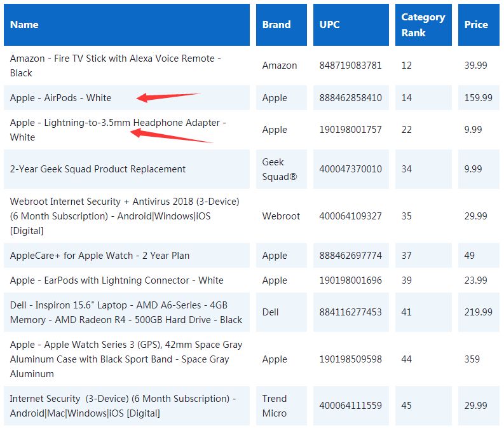Viewport: 504px width, 428px height.
Task: Select AppleCare+ for Apple Watch entry
Action: coord(100,256)
